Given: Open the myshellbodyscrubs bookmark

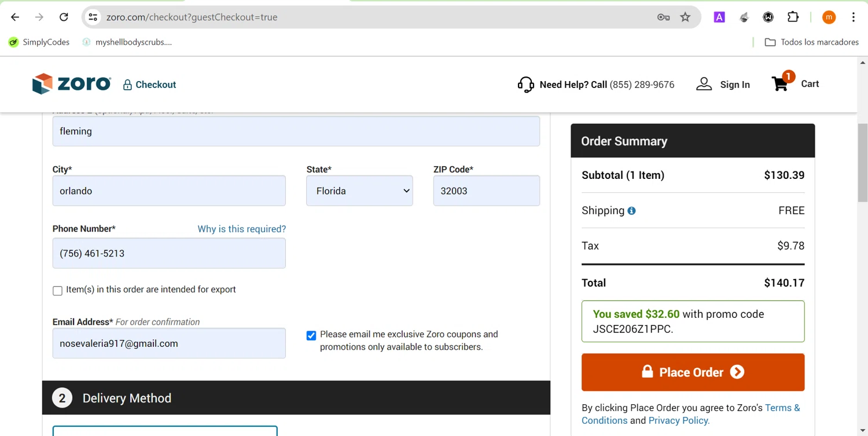Looking at the screenshot, I should (x=127, y=42).
